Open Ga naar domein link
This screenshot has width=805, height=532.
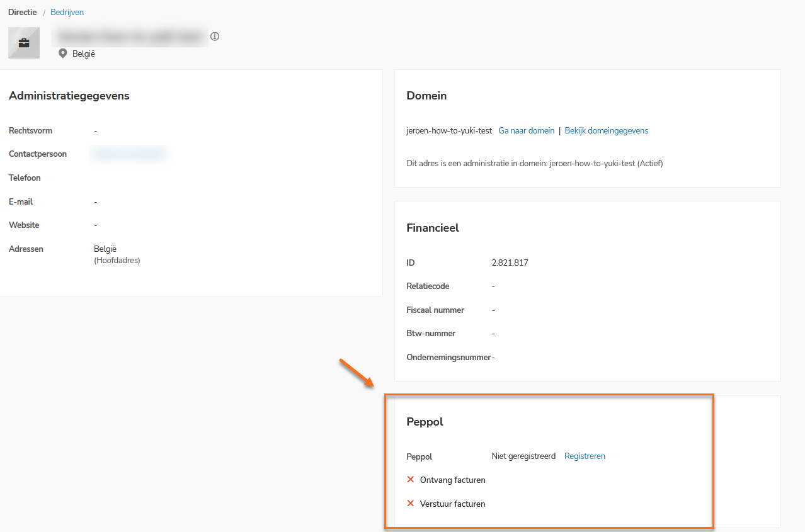click(527, 131)
